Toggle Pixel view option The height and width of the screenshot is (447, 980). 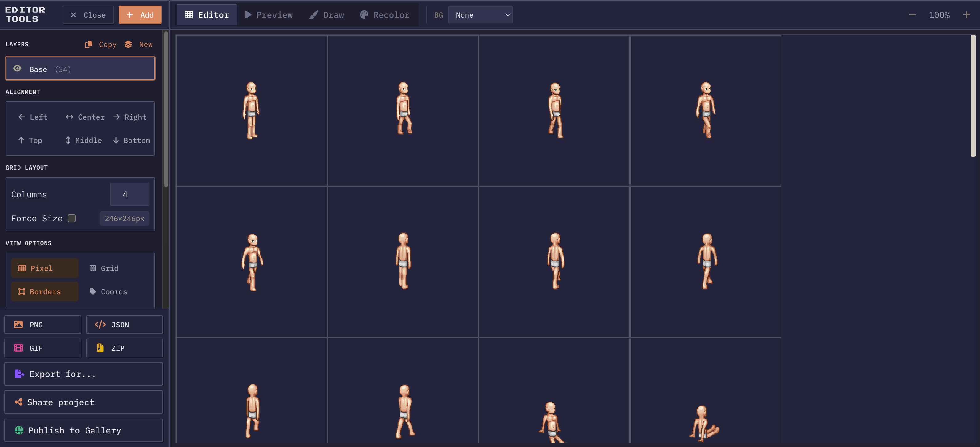pos(45,268)
